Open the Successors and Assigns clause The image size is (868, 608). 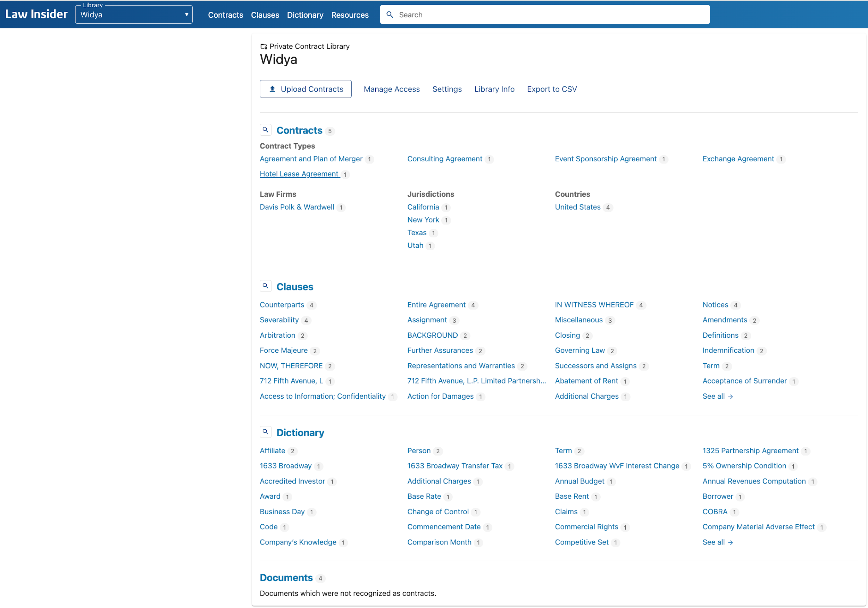point(596,366)
